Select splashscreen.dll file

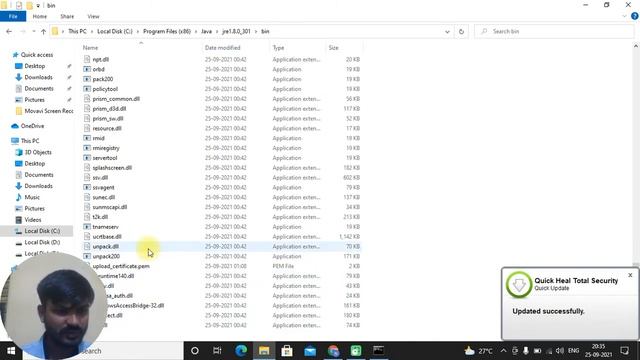(112, 168)
